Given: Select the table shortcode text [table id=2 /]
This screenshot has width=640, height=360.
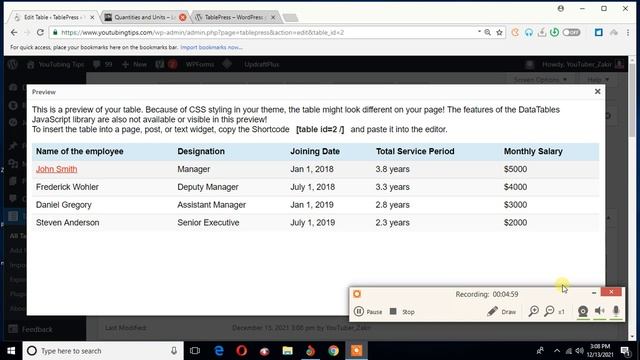Looking at the screenshot, I should 320,129.
